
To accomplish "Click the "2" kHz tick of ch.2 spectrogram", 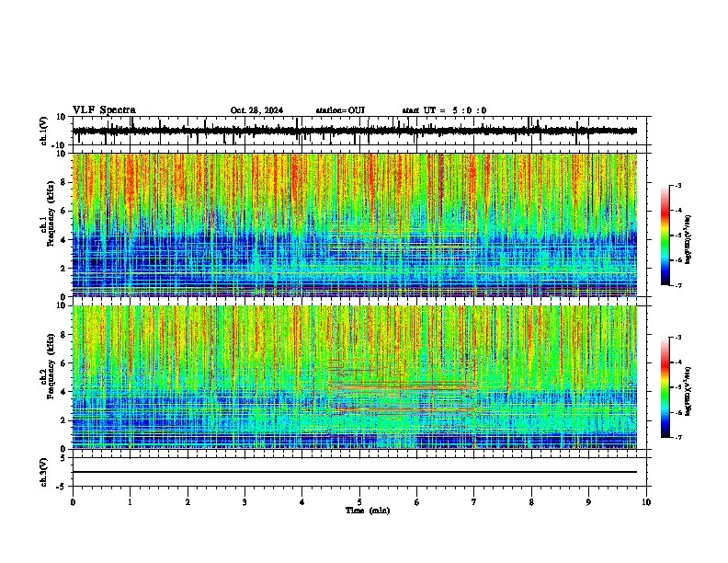I will (64, 420).
